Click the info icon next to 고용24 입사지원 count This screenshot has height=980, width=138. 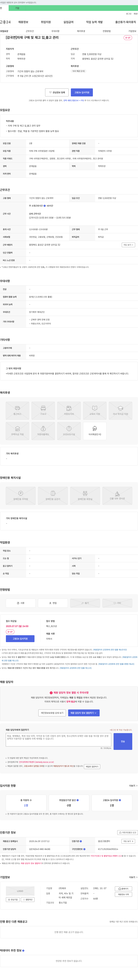120,800
